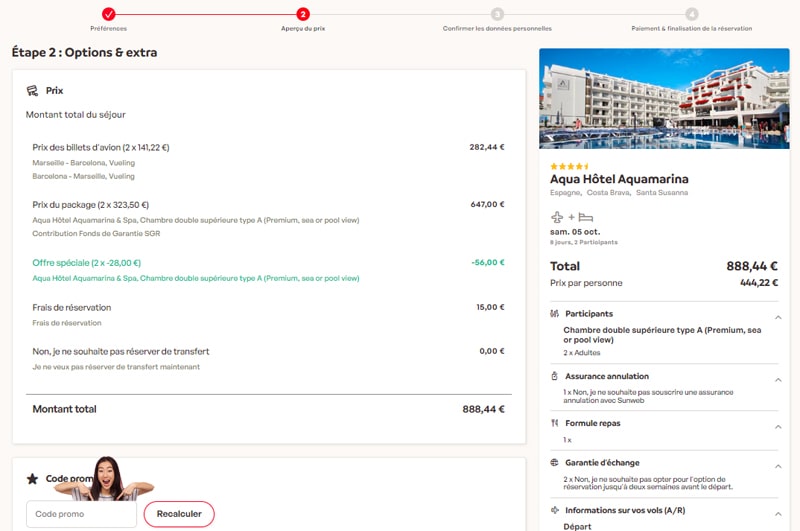Collapse the Garantie d'échange section
The image size is (800, 531).
[778, 466]
